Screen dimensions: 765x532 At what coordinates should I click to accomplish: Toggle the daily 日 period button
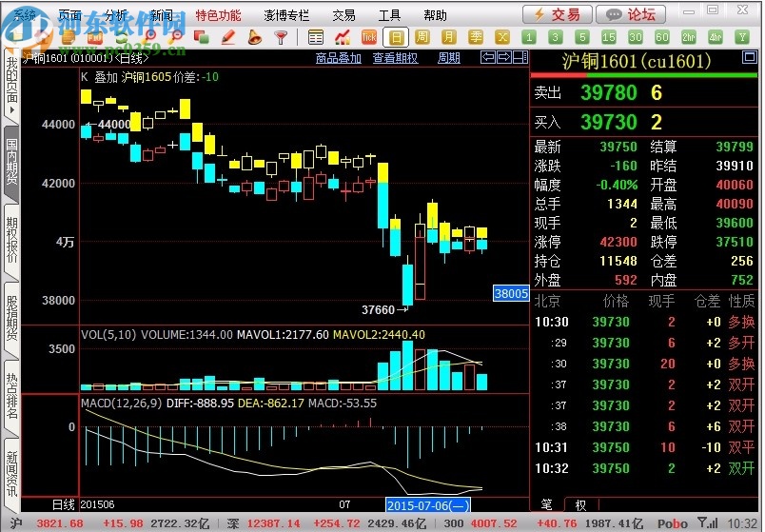point(396,37)
